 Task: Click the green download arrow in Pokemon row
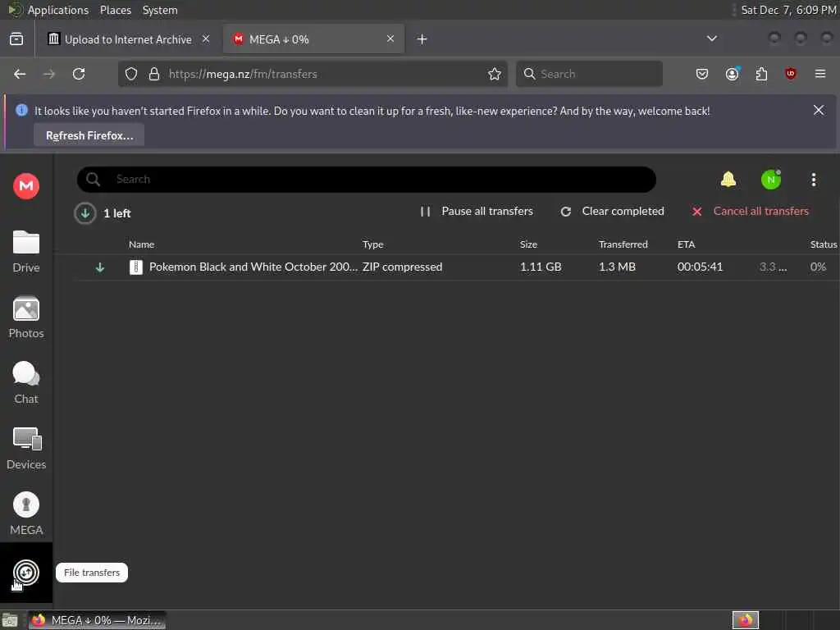(99, 267)
